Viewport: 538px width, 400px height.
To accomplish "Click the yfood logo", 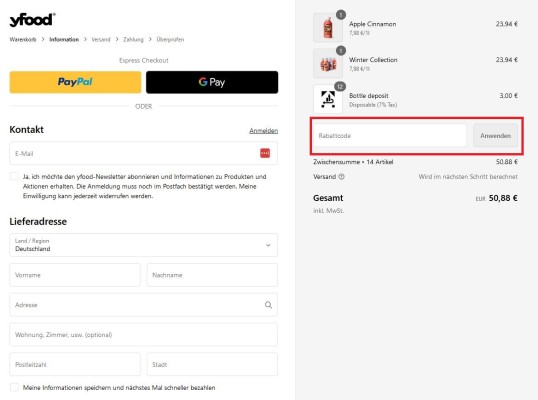I will click(32, 20).
